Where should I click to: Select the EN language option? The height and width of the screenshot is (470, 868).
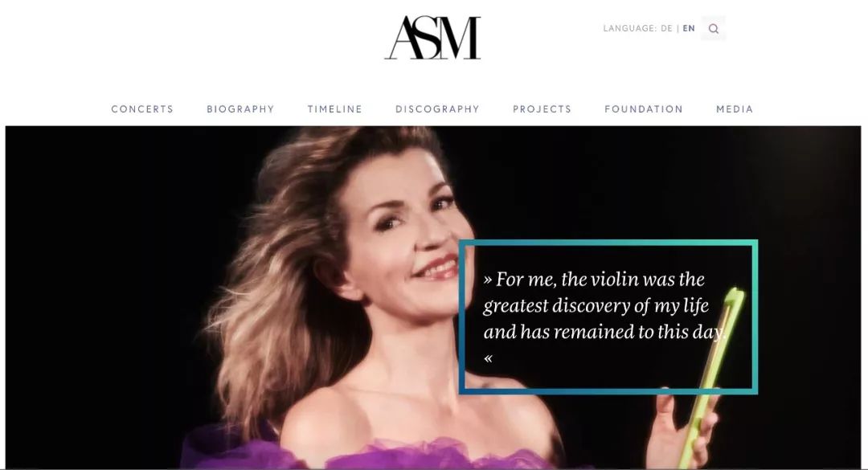coord(689,28)
